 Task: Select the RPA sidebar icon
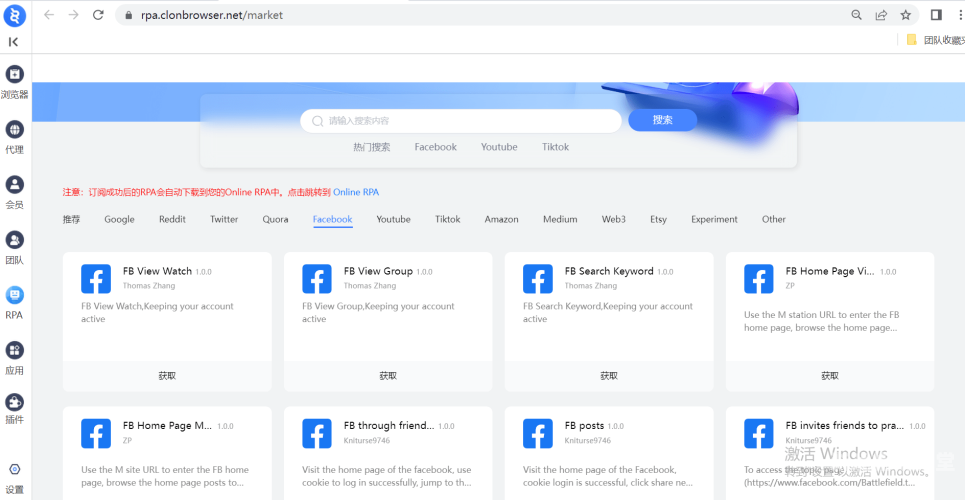[x=14, y=295]
